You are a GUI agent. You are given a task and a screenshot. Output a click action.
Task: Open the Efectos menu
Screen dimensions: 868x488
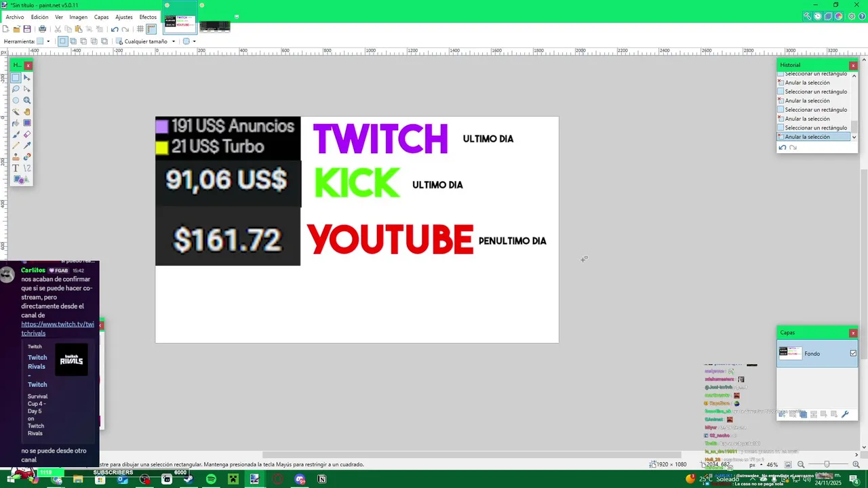[x=148, y=17]
